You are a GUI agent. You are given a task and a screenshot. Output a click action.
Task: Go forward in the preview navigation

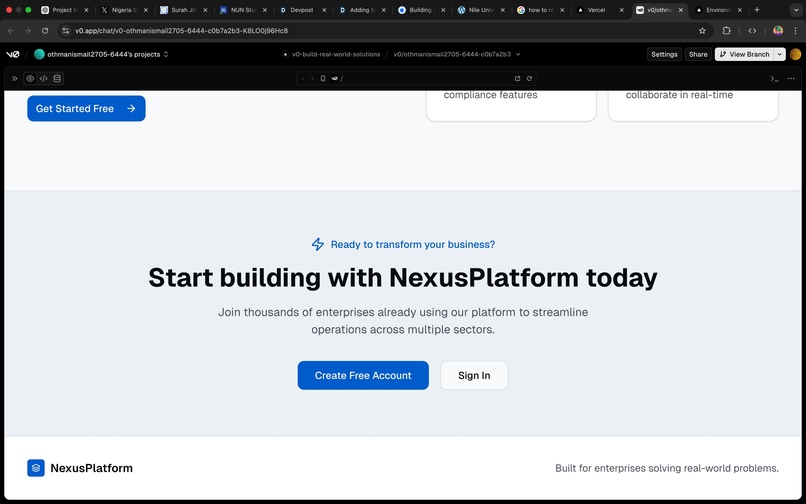click(312, 79)
